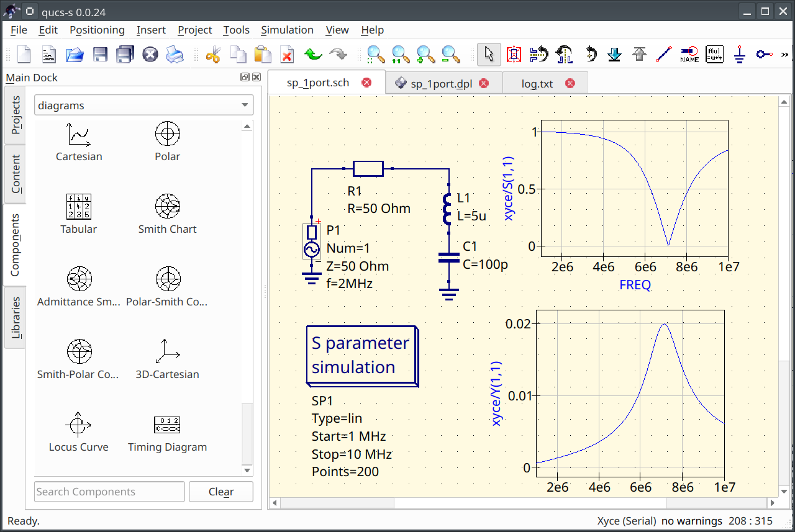Save all open documents
795x532 pixels.
(x=125, y=55)
